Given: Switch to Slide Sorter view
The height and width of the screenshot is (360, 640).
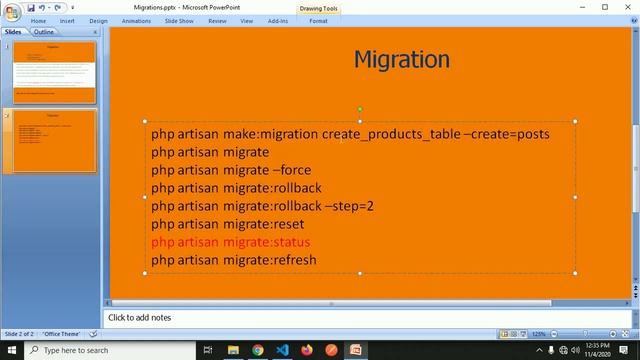Looking at the screenshot, I should pyautogui.click(x=514, y=334).
